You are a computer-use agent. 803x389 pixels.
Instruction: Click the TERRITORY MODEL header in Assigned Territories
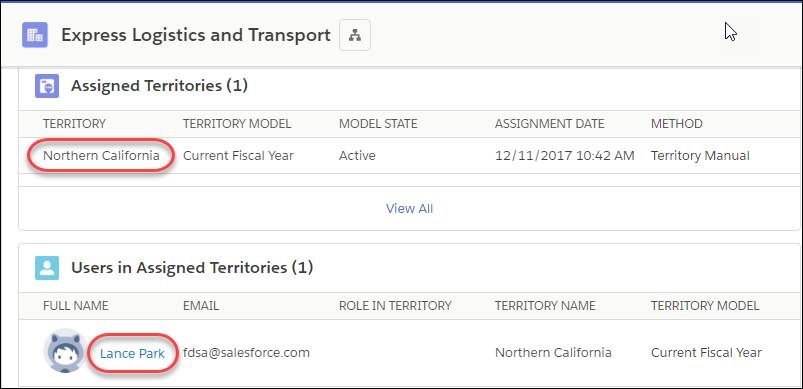[x=237, y=124]
